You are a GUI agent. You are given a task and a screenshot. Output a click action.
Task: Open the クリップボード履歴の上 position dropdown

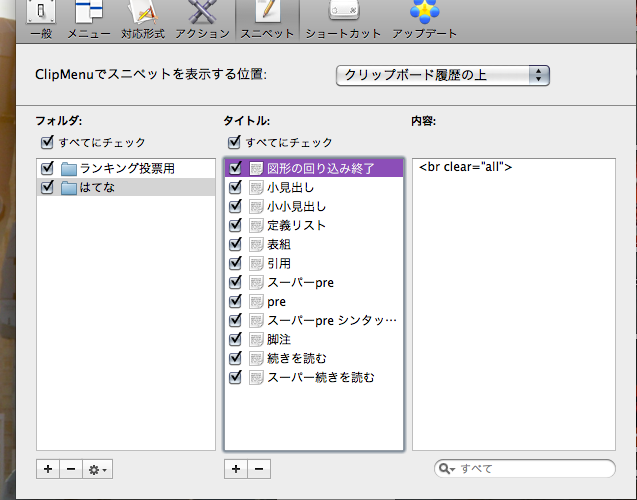(443, 75)
